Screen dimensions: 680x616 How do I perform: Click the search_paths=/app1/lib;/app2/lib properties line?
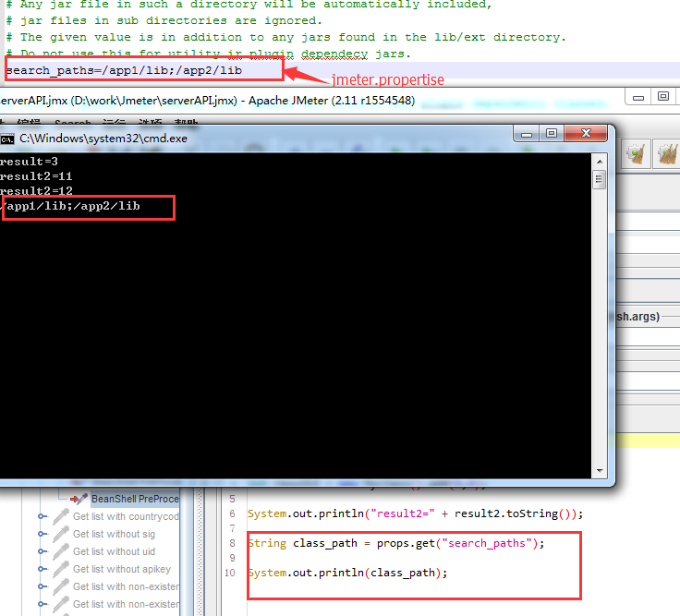124,70
